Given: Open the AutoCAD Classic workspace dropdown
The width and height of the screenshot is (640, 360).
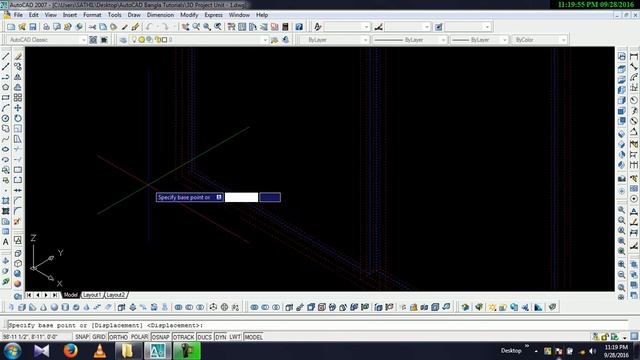Looking at the screenshot, I should click(47, 40).
